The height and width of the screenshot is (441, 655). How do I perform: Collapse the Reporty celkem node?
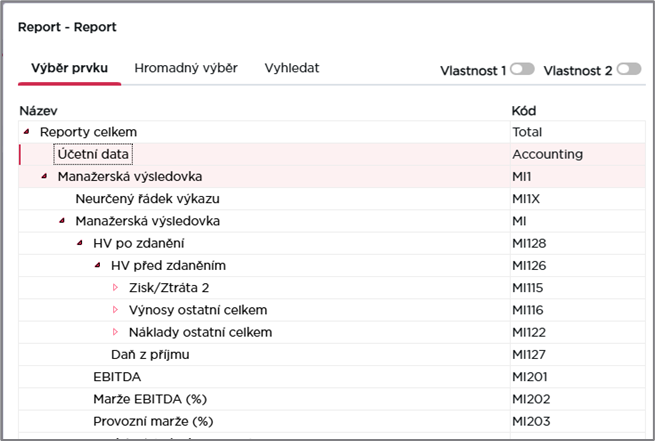[27, 132]
